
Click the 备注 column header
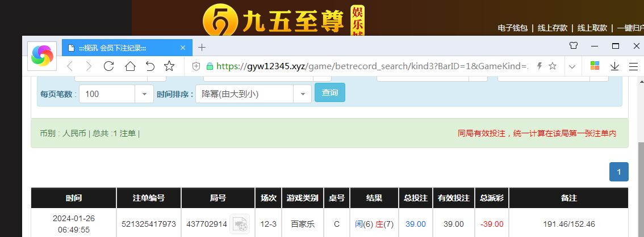[569, 198]
